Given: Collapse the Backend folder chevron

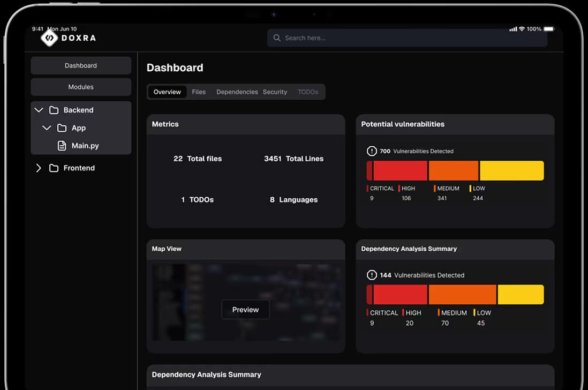Looking at the screenshot, I should 39,110.
